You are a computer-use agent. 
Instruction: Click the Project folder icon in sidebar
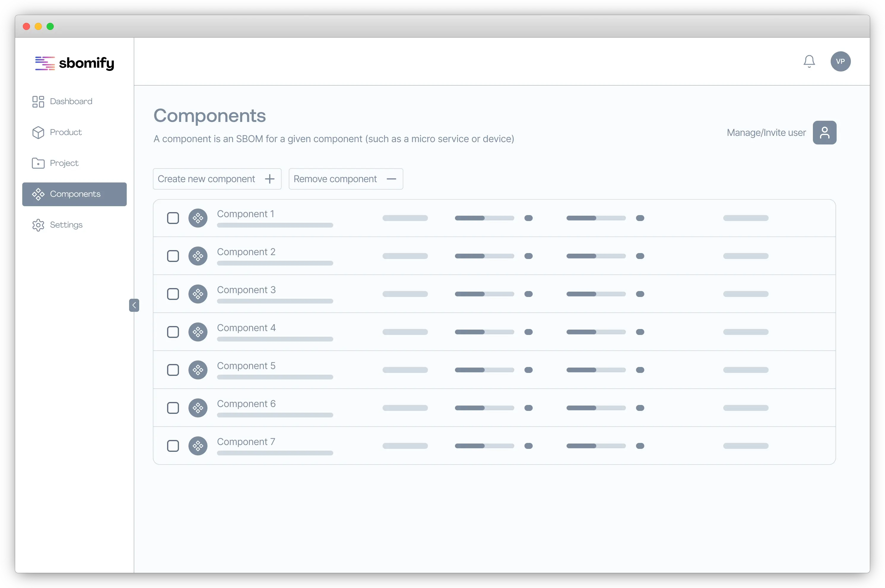click(x=38, y=163)
